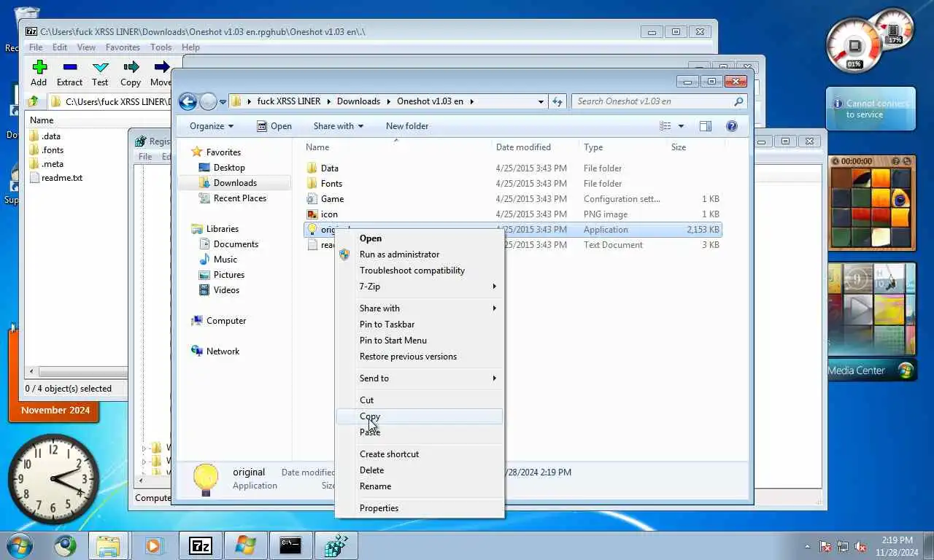Show hidden tray icons arrow

(x=807, y=546)
